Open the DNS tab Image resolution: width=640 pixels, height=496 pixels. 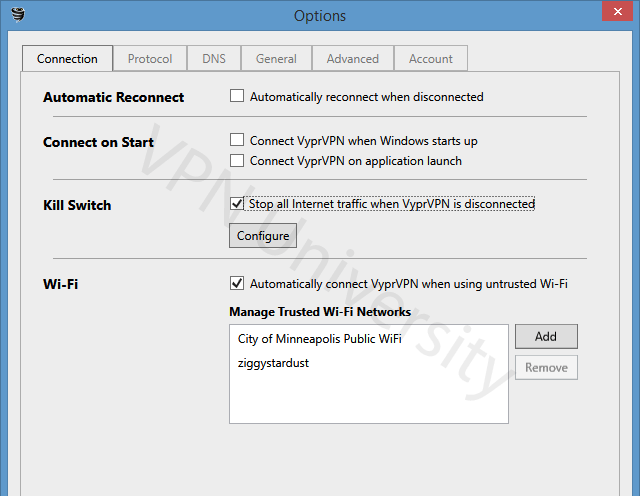coord(214,59)
